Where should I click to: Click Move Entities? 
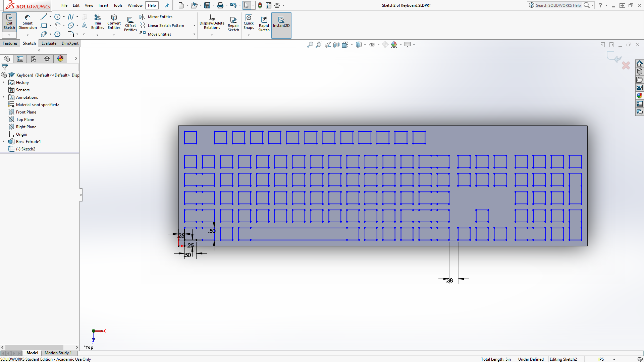pos(155,34)
